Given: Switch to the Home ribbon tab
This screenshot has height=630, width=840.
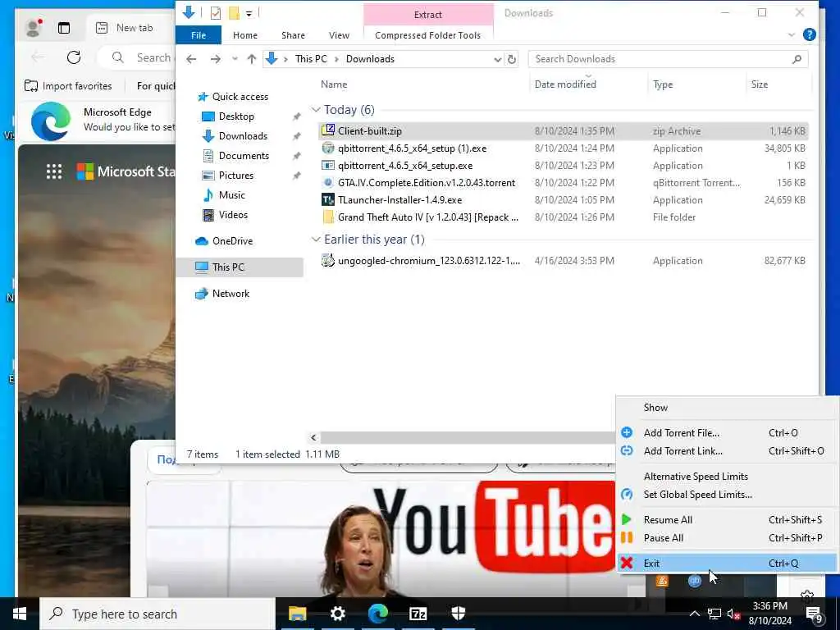Looking at the screenshot, I should click(244, 35).
